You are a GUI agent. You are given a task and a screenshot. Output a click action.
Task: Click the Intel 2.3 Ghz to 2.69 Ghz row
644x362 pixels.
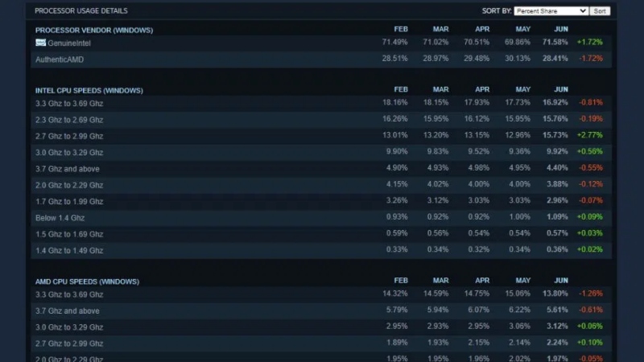pyautogui.click(x=69, y=120)
